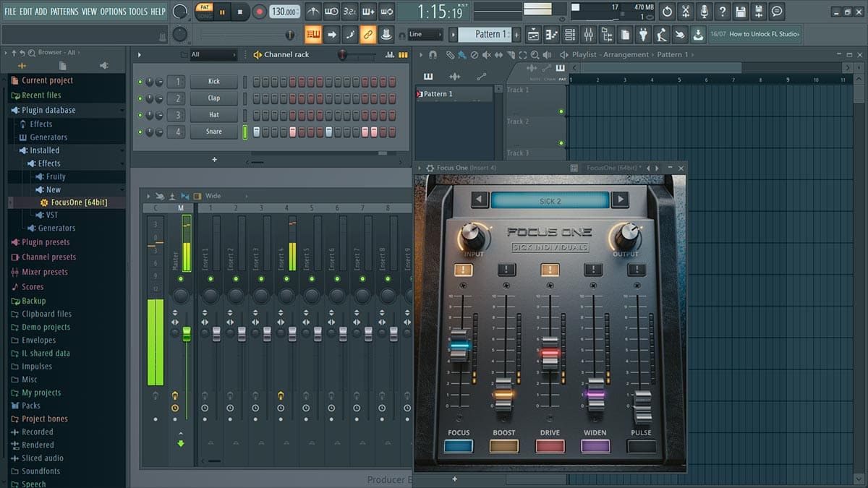Image resolution: width=868 pixels, height=488 pixels.
Task: Click the add channel plus button in Channel rack
Action: pos(214,159)
